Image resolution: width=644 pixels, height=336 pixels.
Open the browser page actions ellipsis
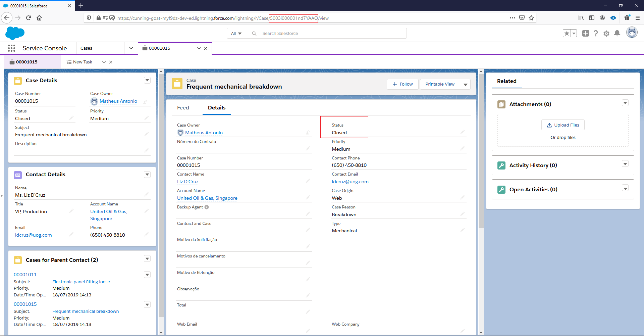(513, 18)
